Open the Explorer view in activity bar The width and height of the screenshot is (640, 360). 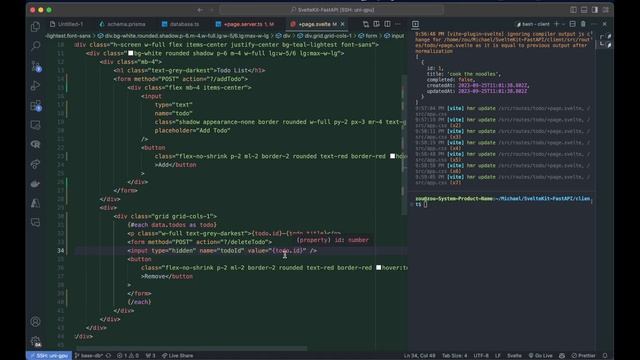(x=36, y=27)
